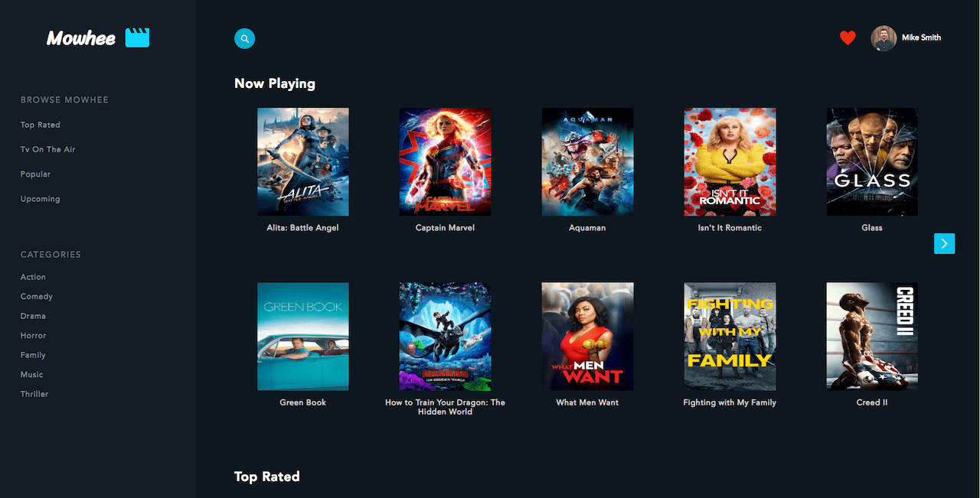Choose the Comedy category
980x498 pixels.
tap(37, 296)
